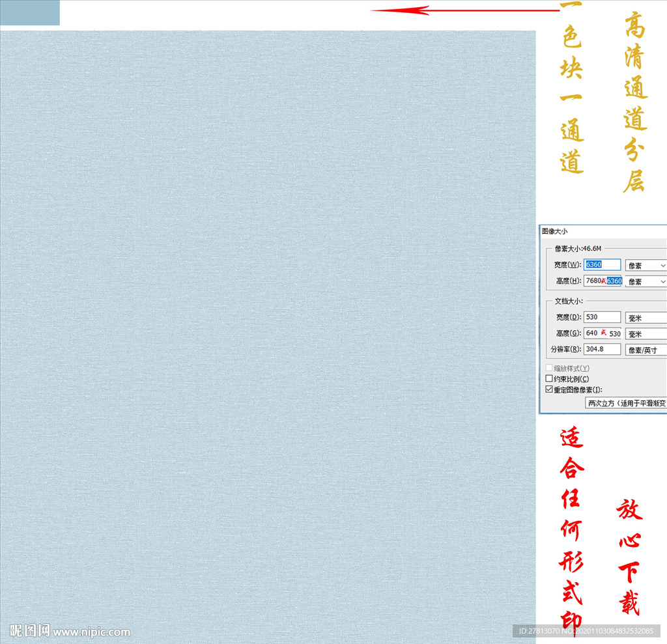Open the 两次立方 resampling method dropdown
The image size is (667, 644).
tap(626, 403)
